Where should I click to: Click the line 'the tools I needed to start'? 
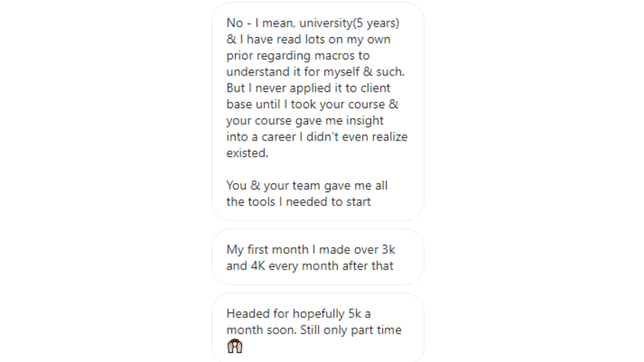pos(298,202)
